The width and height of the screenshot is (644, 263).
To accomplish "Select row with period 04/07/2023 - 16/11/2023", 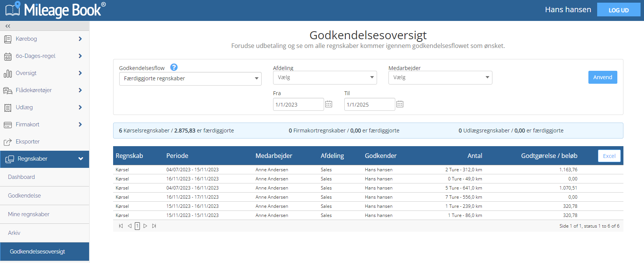I will tap(368, 188).
